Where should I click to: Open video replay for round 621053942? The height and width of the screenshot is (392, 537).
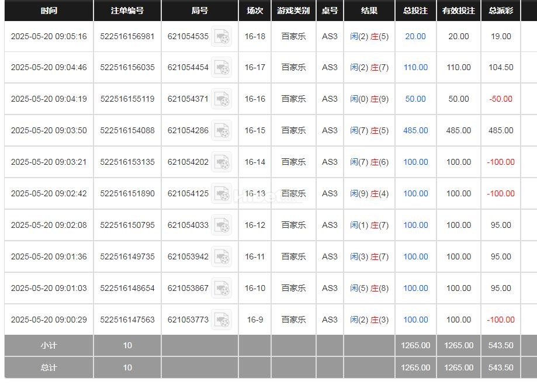pyautogui.click(x=221, y=257)
